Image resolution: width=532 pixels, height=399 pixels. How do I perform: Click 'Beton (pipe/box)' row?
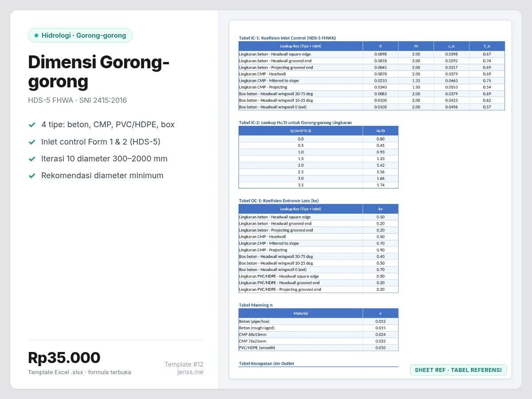coord(318,321)
